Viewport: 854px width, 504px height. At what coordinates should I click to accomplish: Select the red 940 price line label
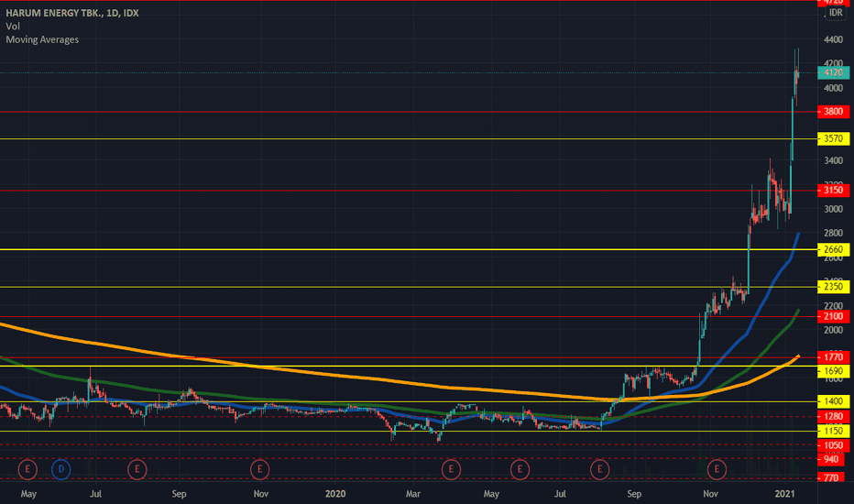coord(831,459)
